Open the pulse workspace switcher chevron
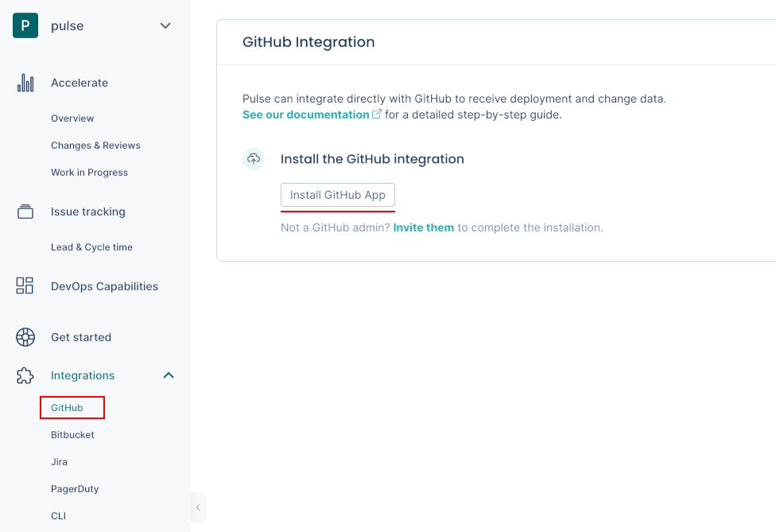Screen dimensions: 776x532 click(165, 25)
